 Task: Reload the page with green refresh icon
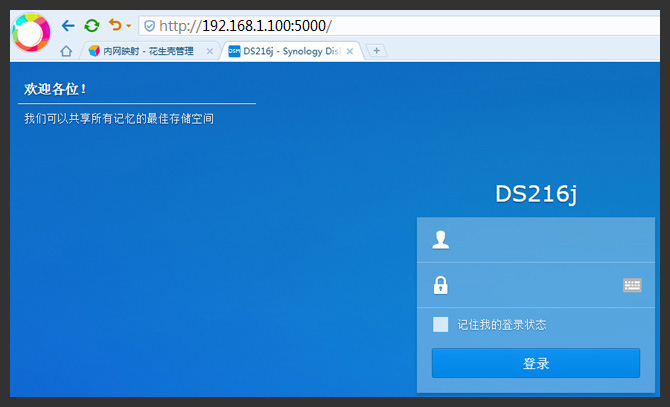point(91,26)
